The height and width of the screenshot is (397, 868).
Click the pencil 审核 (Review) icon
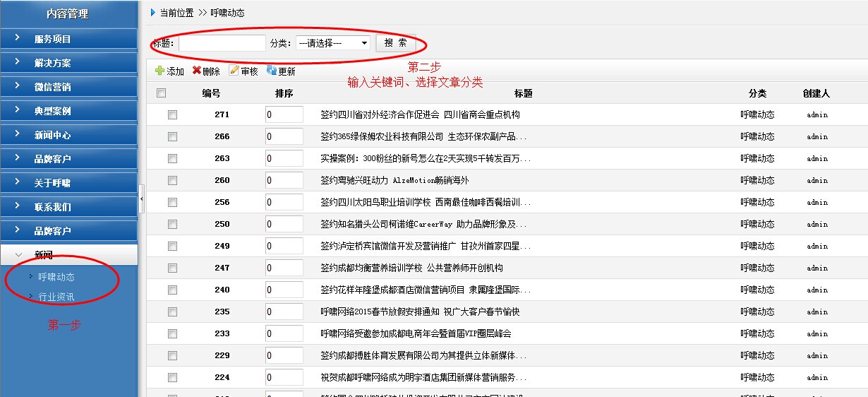(x=234, y=71)
